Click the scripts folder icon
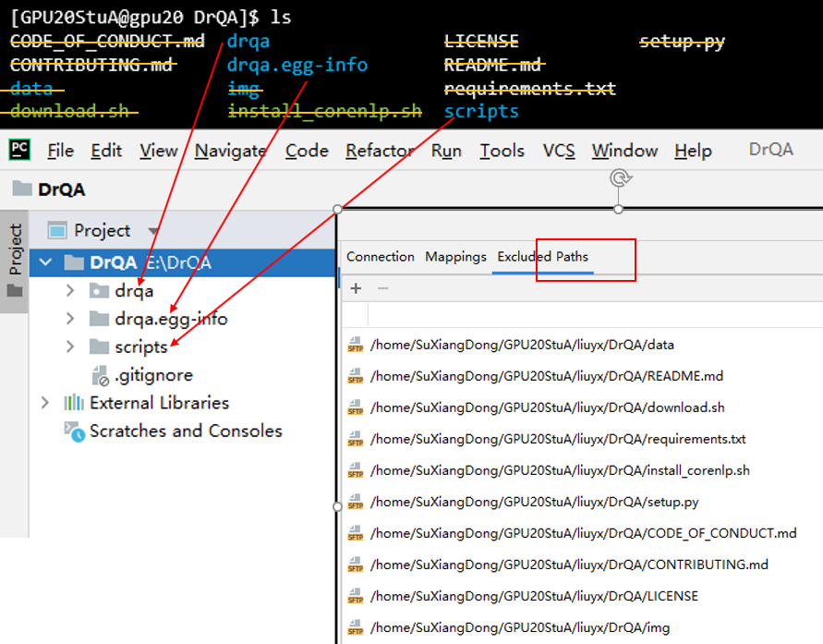Screen dimensions: 823x644 [99, 346]
